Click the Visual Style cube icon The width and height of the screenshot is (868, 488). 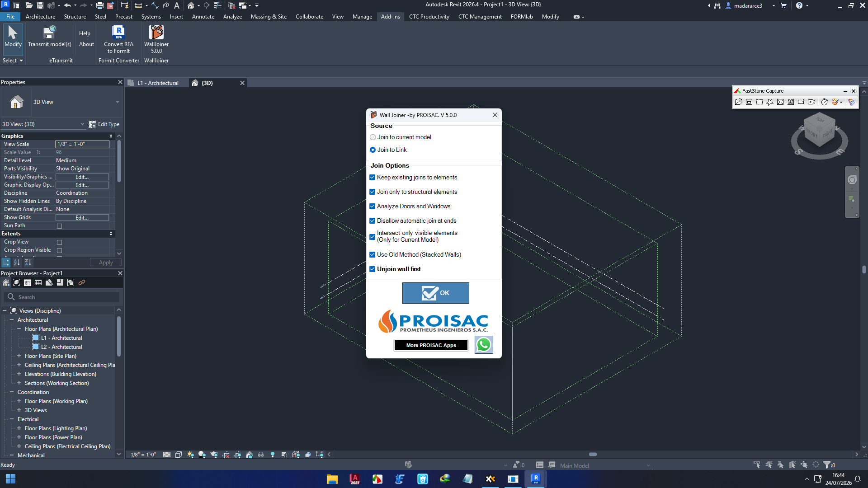179,455
